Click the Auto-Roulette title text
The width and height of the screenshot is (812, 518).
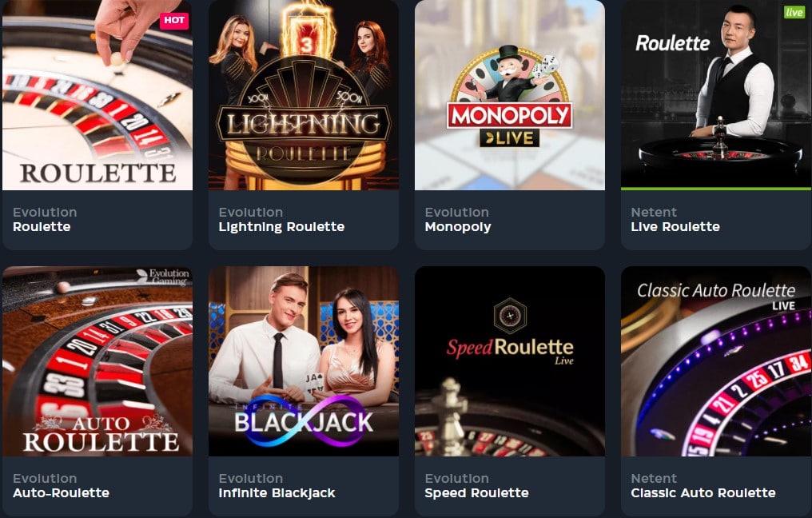click(x=61, y=492)
